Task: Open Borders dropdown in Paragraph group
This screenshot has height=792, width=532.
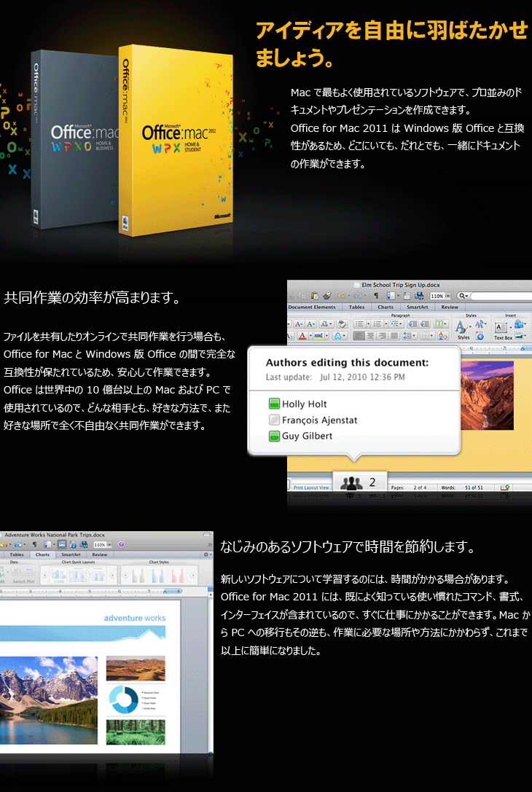Action: [x=429, y=336]
